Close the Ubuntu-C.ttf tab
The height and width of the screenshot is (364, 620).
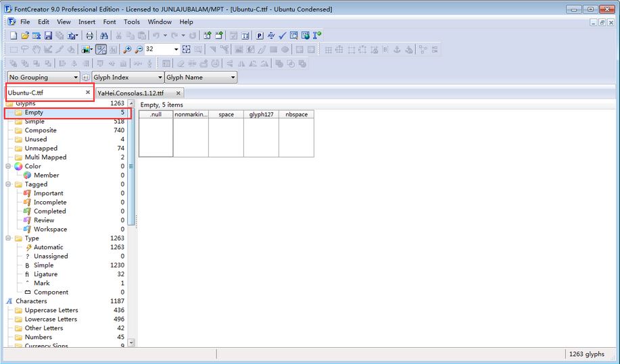point(88,92)
